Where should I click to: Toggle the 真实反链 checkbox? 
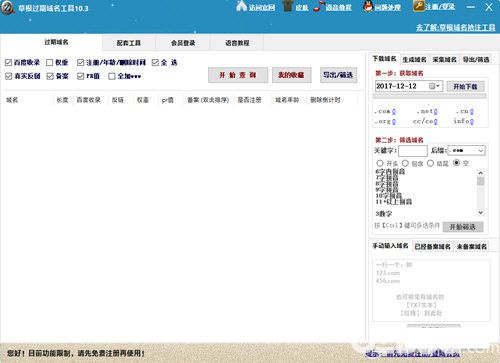coord(9,76)
